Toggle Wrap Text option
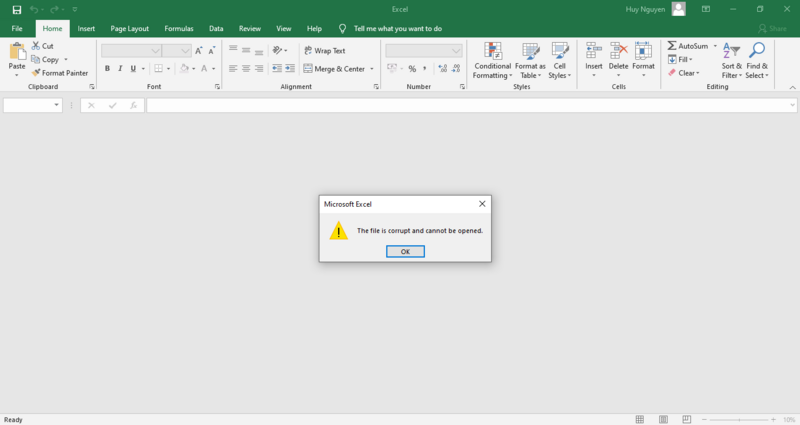This screenshot has height=425, width=800. click(323, 50)
